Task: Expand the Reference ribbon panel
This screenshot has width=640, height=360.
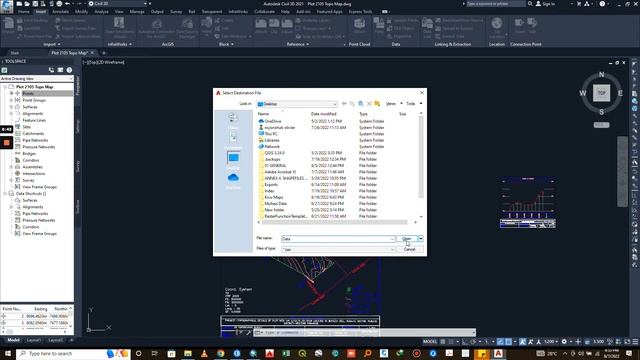Action: click(298, 44)
